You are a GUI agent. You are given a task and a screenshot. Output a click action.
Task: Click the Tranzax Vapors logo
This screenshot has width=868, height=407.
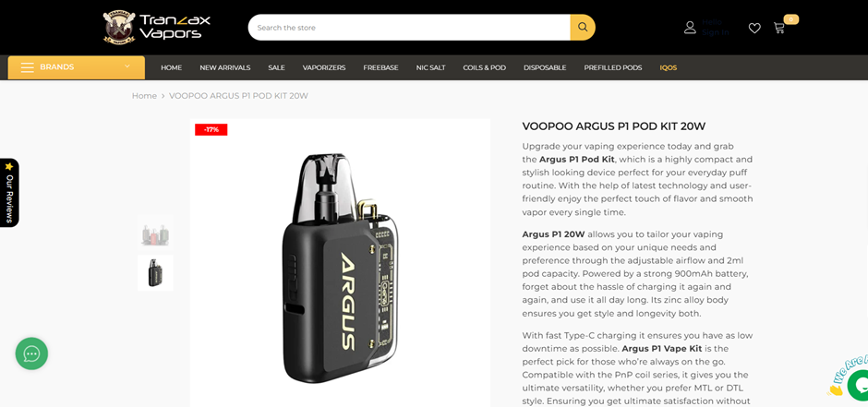point(157,27)
